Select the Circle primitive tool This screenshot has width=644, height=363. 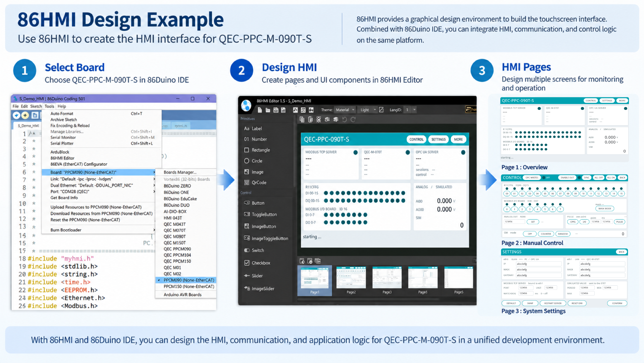click(x=253, y=161)
